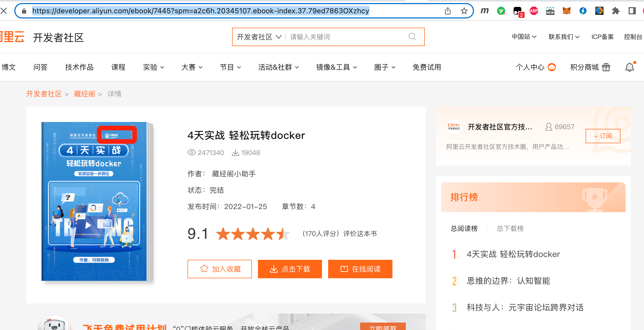Viewport: 644px width, 330px height.
Task: Add book to favorites (加入收藏)
Action: coord(220,269)
